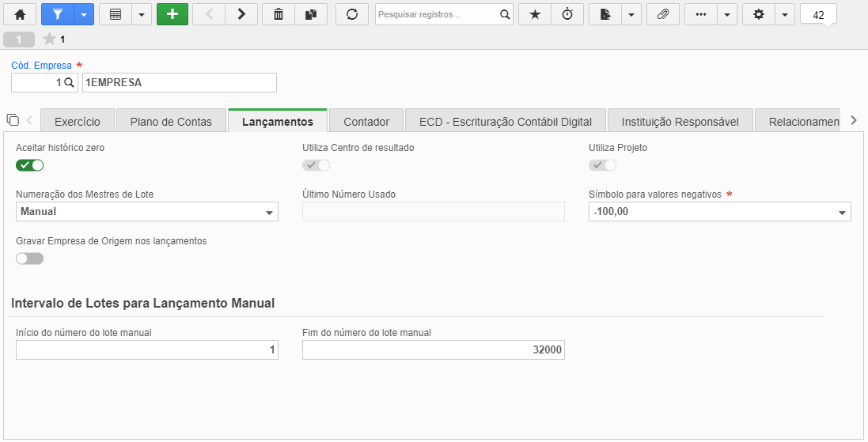The image size is (868, 442).
Task: Open attachments via paperclip icon
Action: [662, 14]
